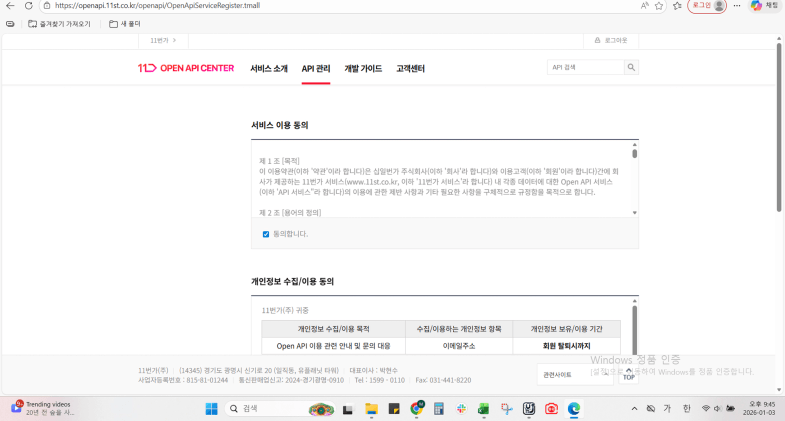This screenshot has width=785, height=421.
Task: Click the service terms scrollbar down arrow
Action: point(634,213)
